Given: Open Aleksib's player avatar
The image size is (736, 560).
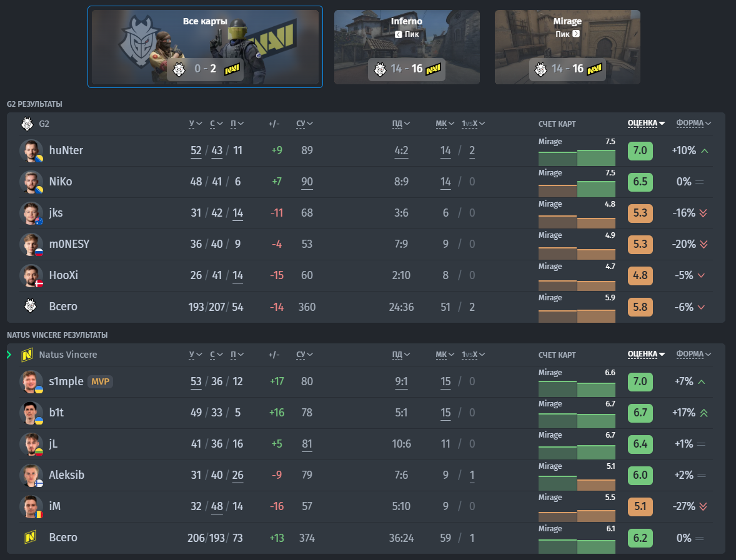Looking at the screenshot, I should pos(31,475).
